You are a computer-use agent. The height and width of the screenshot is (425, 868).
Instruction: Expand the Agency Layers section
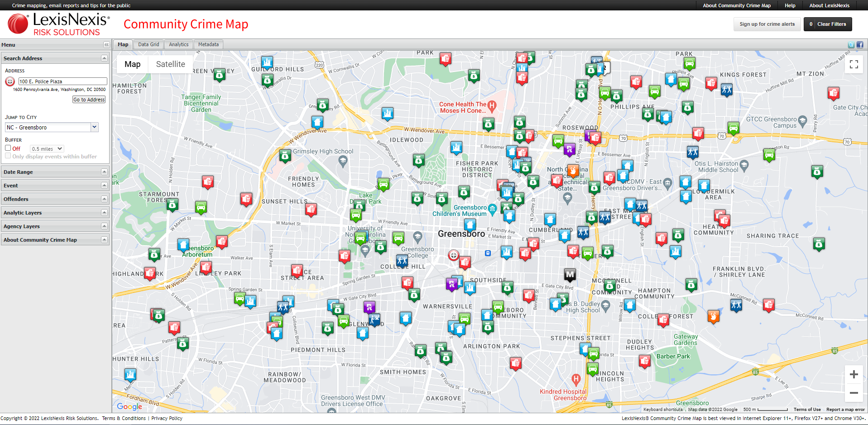55,226
